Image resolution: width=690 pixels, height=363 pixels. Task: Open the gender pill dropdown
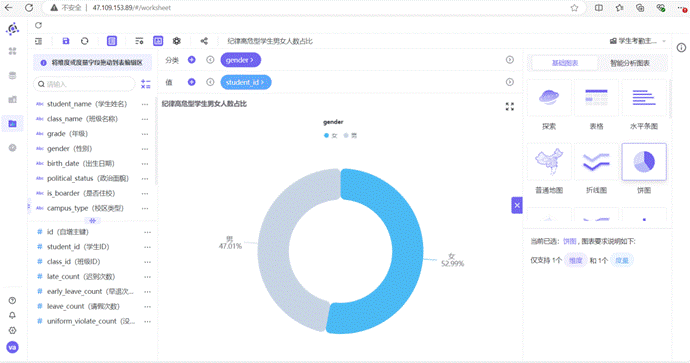pos(240,60)
